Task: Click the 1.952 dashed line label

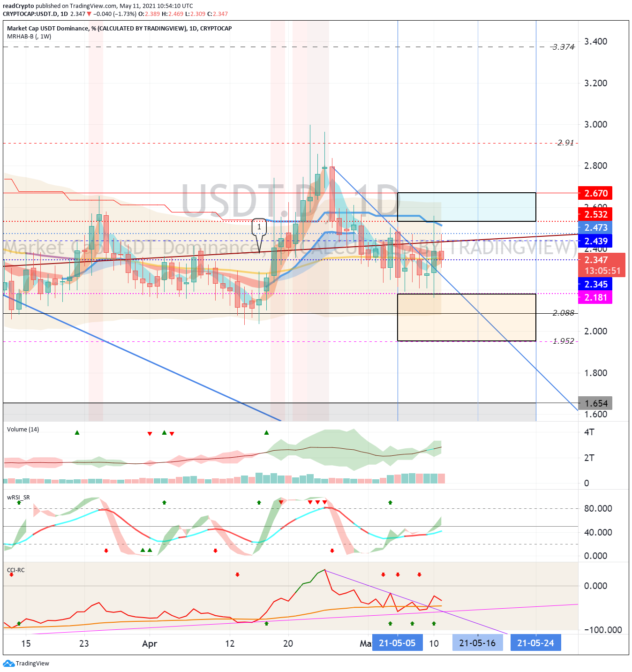Action: 563,341
